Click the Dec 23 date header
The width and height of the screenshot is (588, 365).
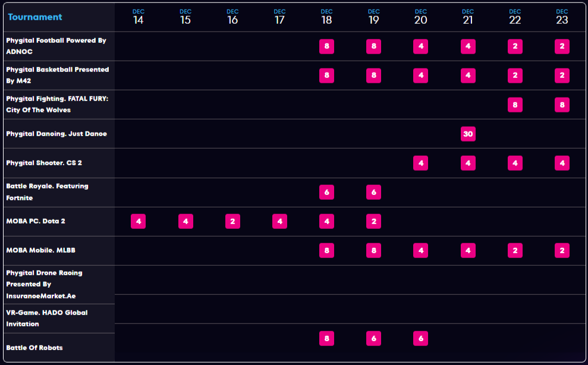(x=562, y=17)
